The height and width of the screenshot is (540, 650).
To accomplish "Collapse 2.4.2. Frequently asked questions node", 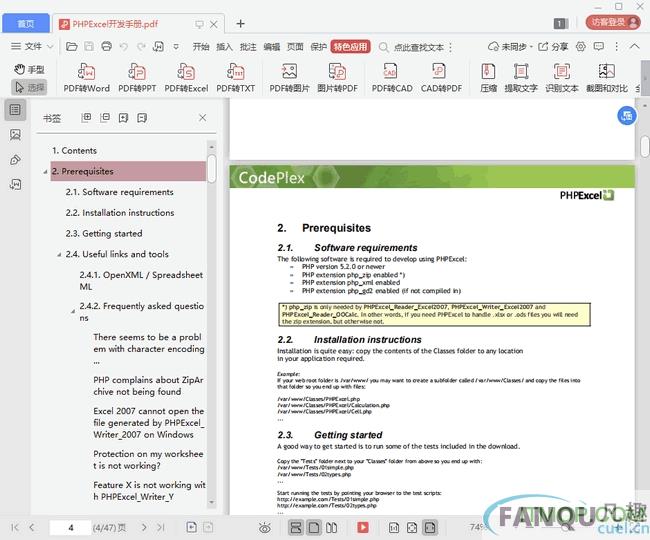I will (x=73, y=311).
